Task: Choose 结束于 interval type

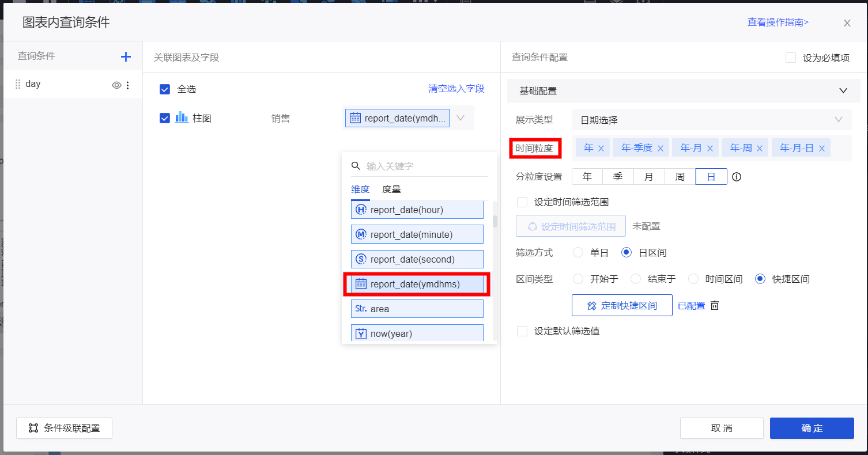Action: [x=636, y=279]
